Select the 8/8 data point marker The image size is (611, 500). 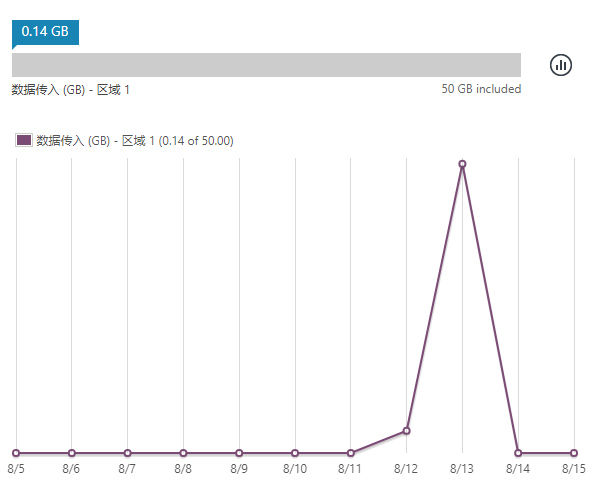coord(183,453)
